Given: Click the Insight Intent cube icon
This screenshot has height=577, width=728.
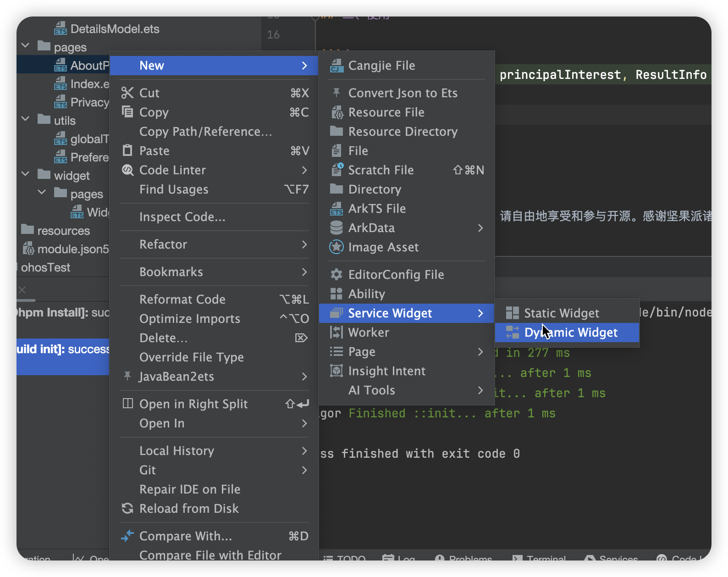Looking at the screenshot, I should [x=336, y=371].
